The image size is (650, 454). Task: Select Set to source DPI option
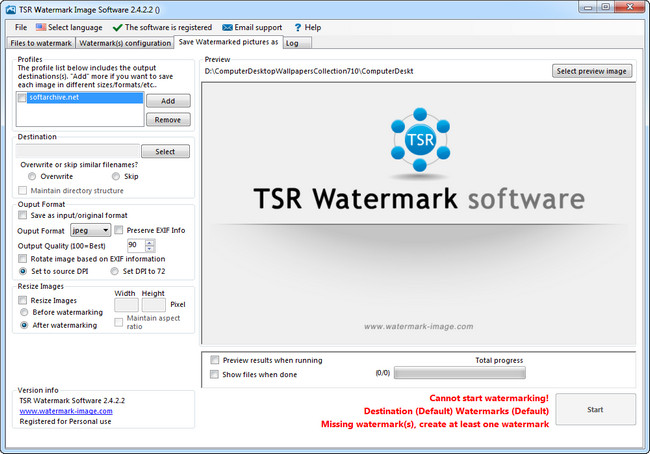24,271
